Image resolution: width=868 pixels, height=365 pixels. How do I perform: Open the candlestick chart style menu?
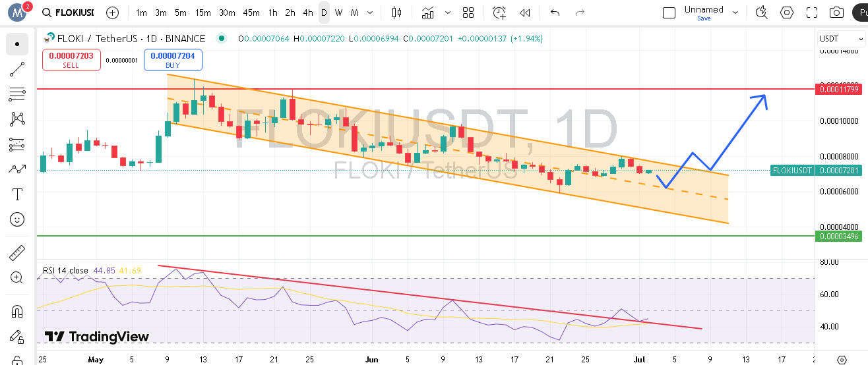pos(396,13)
